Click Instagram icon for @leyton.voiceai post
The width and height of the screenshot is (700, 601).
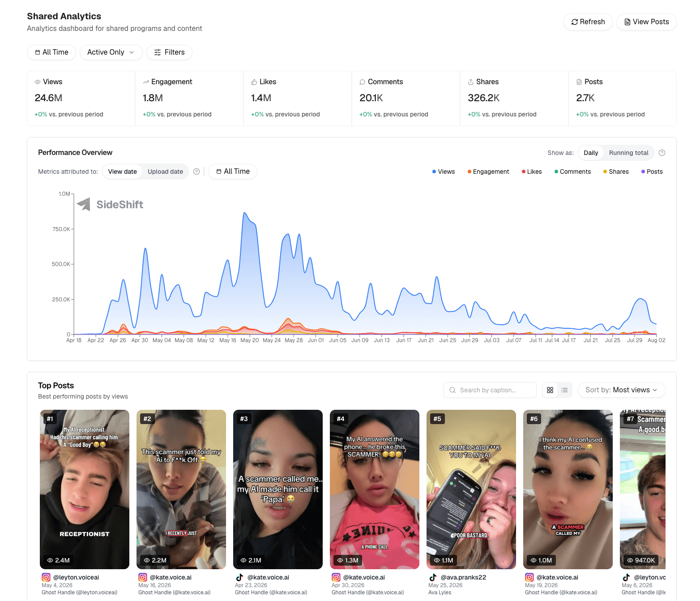[x=46, y=577]
